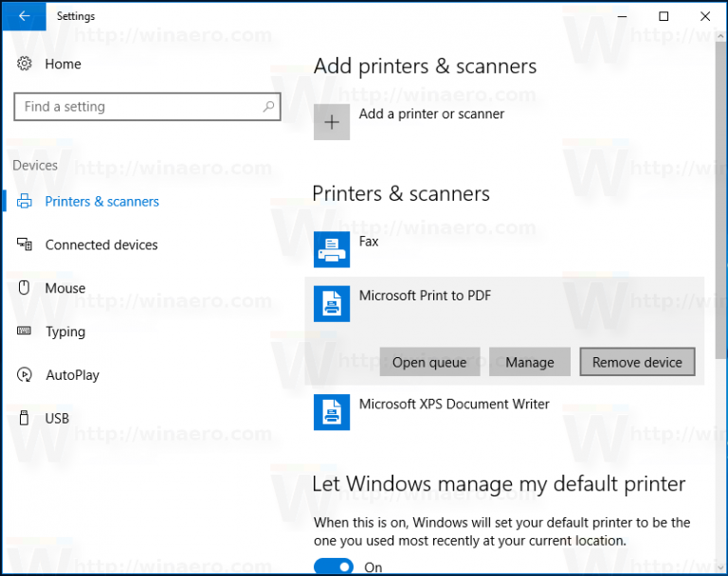728x576 pixels.
Task: Click the search magnifier icon
Action: click(x=268, y=107)
